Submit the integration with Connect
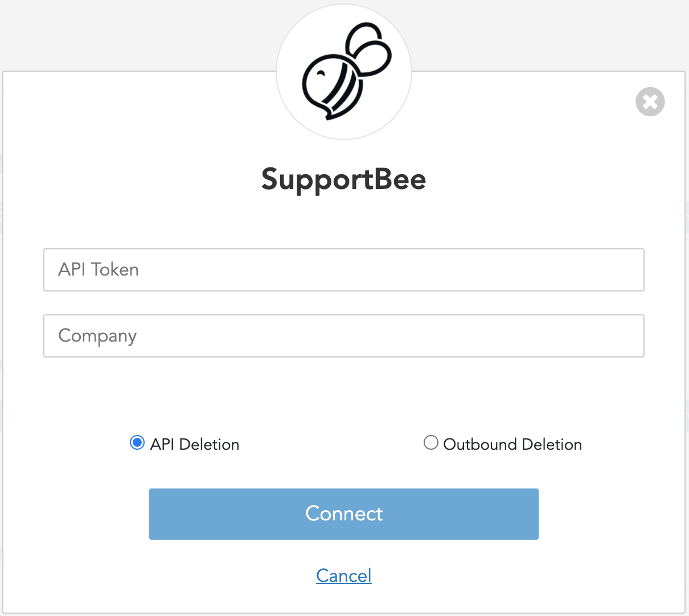 pyautogui.click(x=343, y=514)
